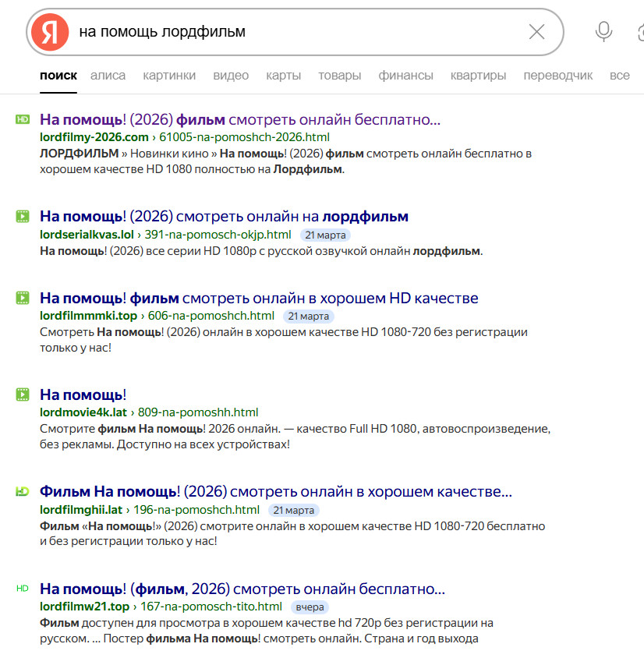Open the lordmovie4k.lat 'На помощь!' title link
The image size is (644, 658).
pos(83,394)
